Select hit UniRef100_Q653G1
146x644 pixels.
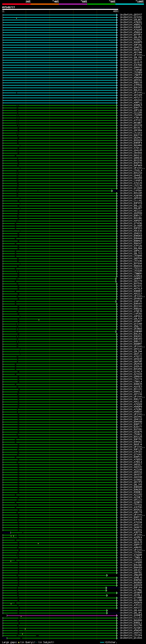(131, 80)
